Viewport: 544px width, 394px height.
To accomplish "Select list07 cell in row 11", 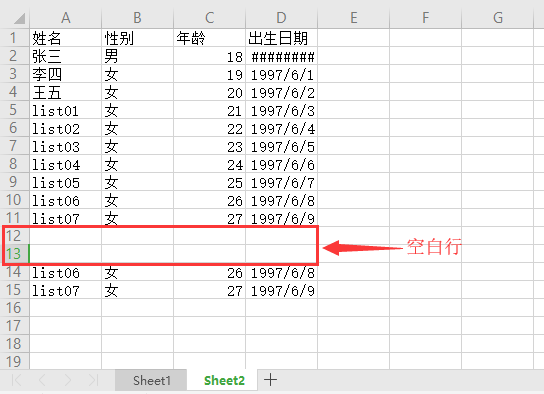I will pyautogui.click(x=66, y=218).
